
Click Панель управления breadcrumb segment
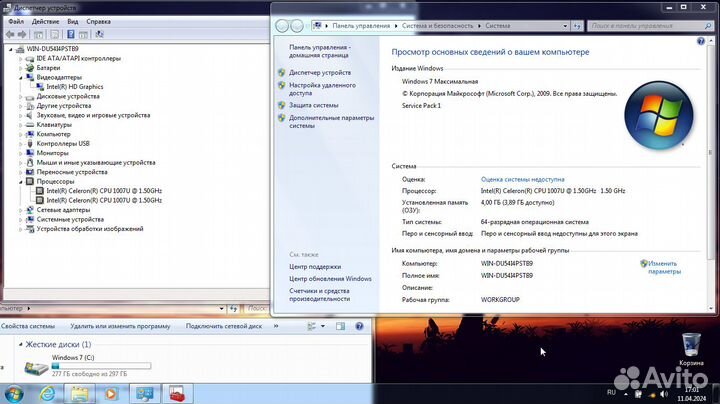pos(361,26)
